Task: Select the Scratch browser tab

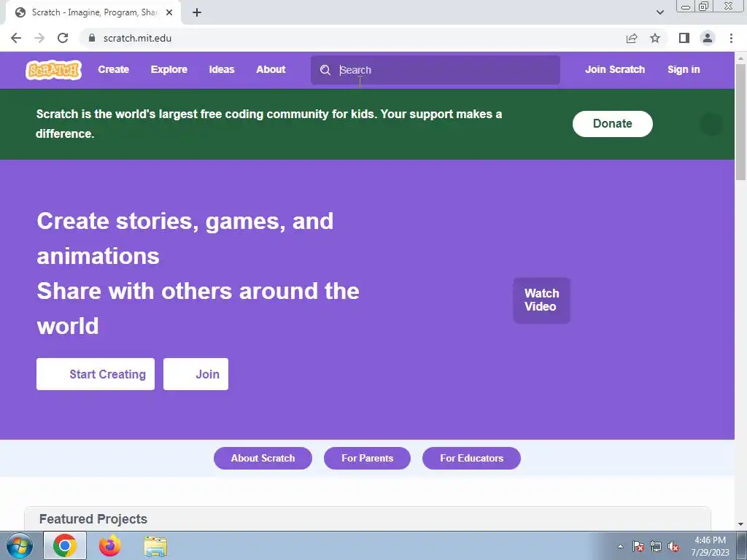Action: click(x=93, y=13)
